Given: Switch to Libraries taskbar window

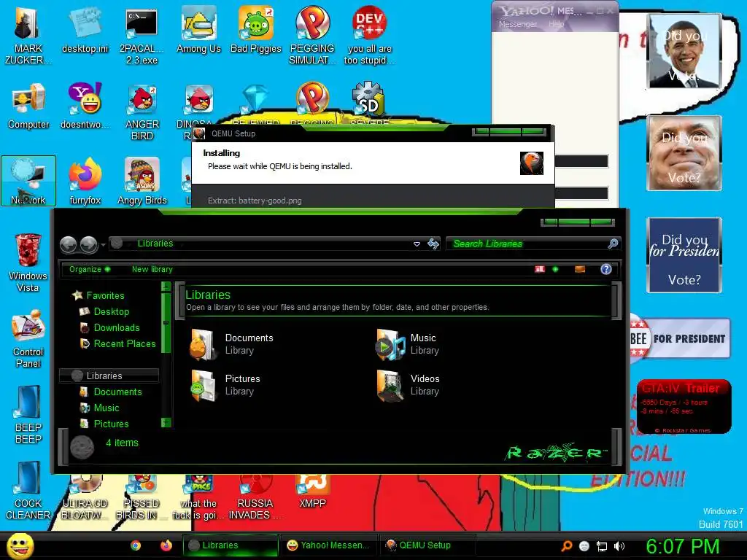Looking at the screenshot, I should click(x=231, y=545).
